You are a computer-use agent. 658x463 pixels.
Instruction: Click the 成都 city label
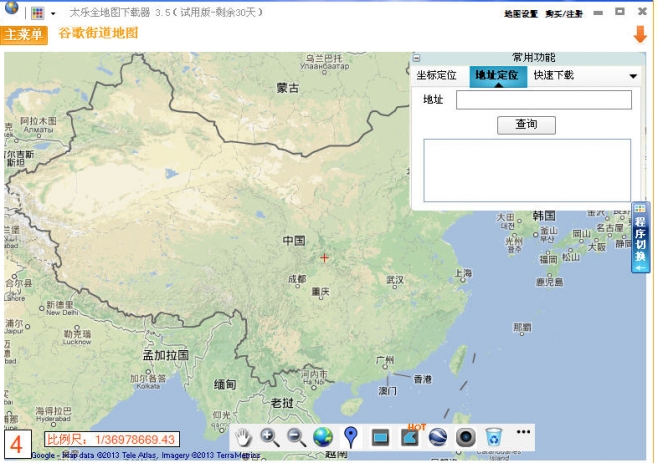click(297, 280)
